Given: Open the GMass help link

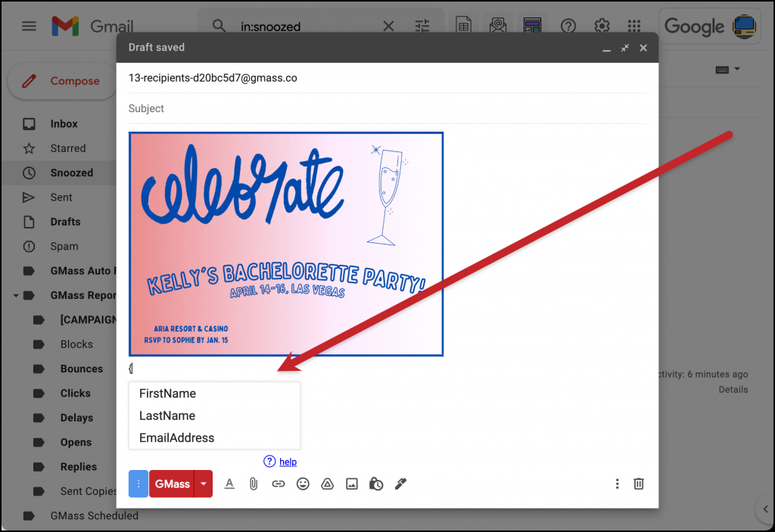Looking at the screenshot, I should coord(288,462).
